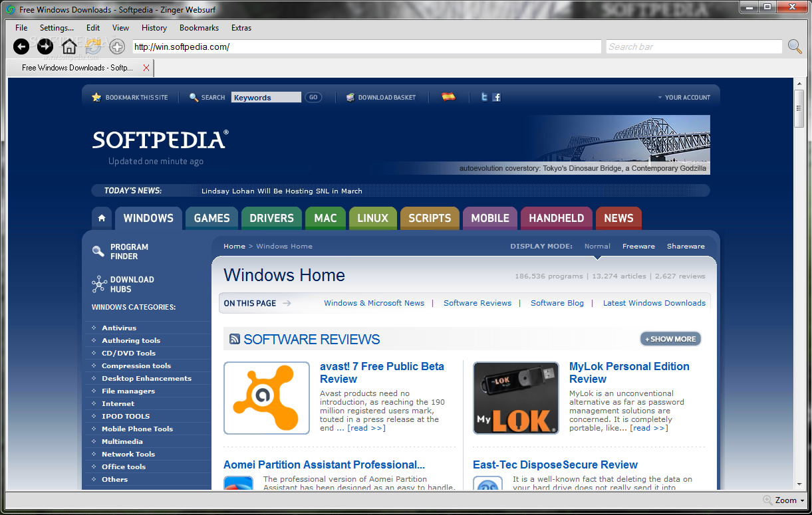
Task: Expand the Your Account dropdown
Action: (684, 97)
